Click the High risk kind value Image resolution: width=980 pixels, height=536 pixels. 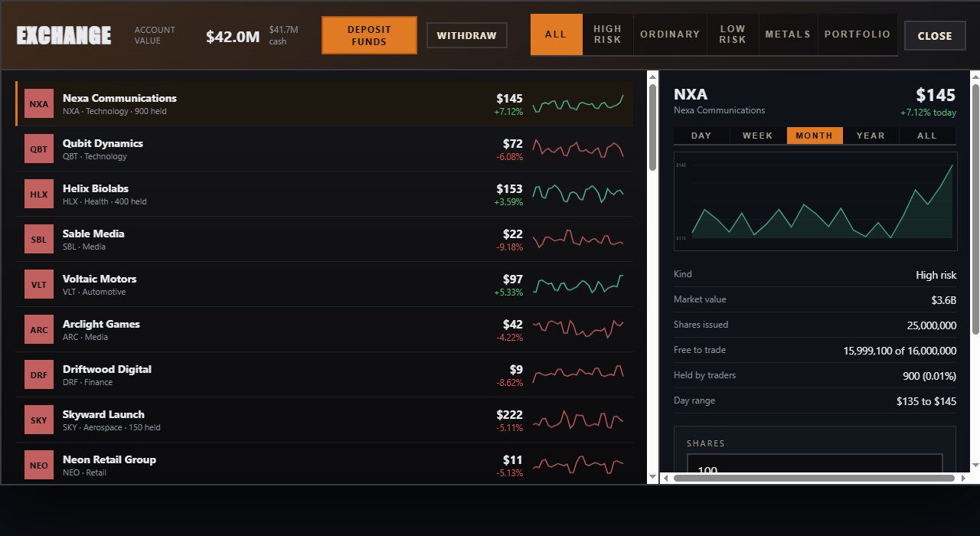pyautogui.click(x=936, y=275)
